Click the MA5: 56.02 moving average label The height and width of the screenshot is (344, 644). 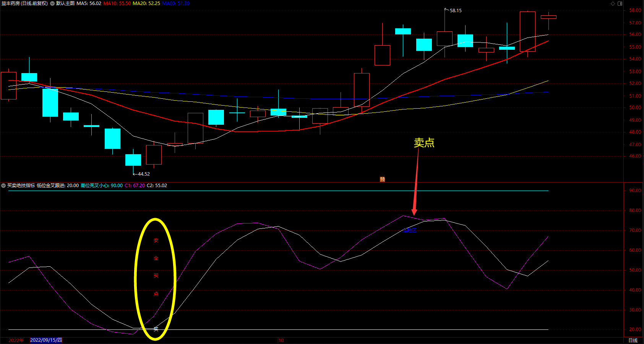89,3
